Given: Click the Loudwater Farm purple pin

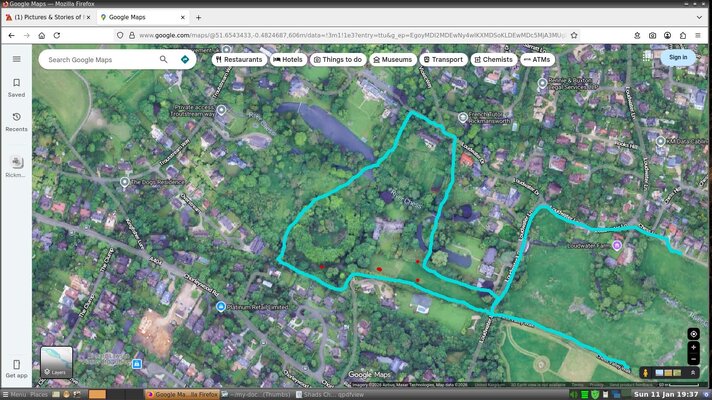Looking at the screenshot, I should 617,246.
